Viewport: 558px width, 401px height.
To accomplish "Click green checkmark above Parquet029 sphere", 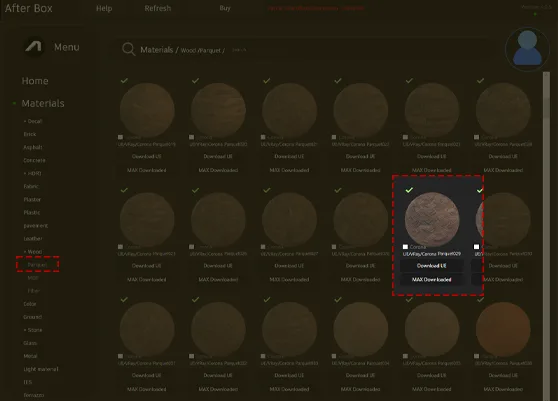I will click(x=409, y=190).
